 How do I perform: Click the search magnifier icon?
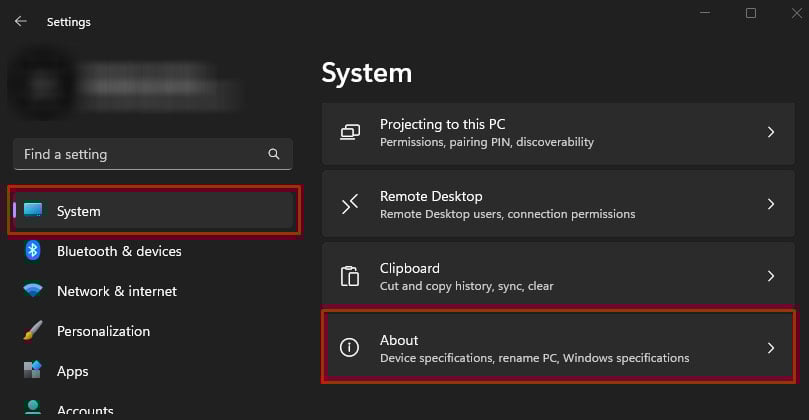click(x=274, y=155)
